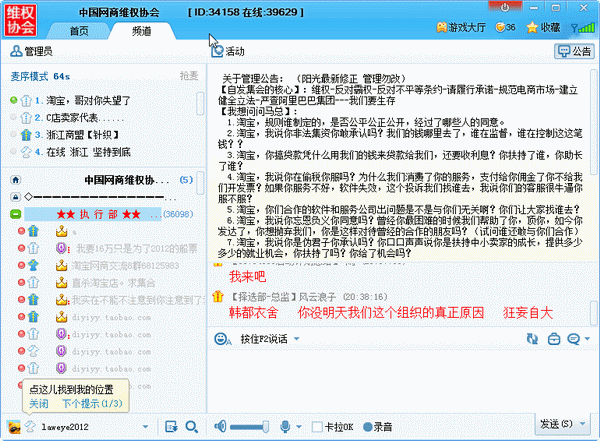Open the send options dropdown arrow
This screenshot has width=600, height=441.
(x=583, y=424)
